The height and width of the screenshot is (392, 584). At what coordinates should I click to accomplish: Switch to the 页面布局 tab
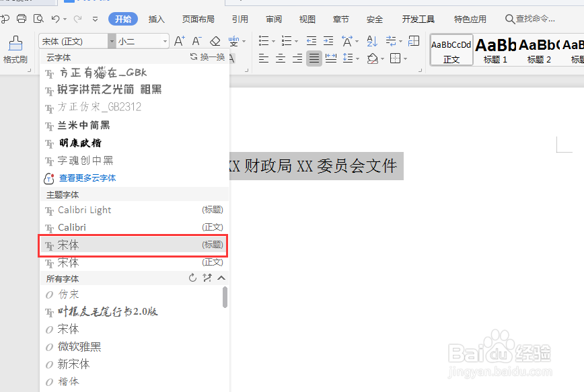(198, 19)
